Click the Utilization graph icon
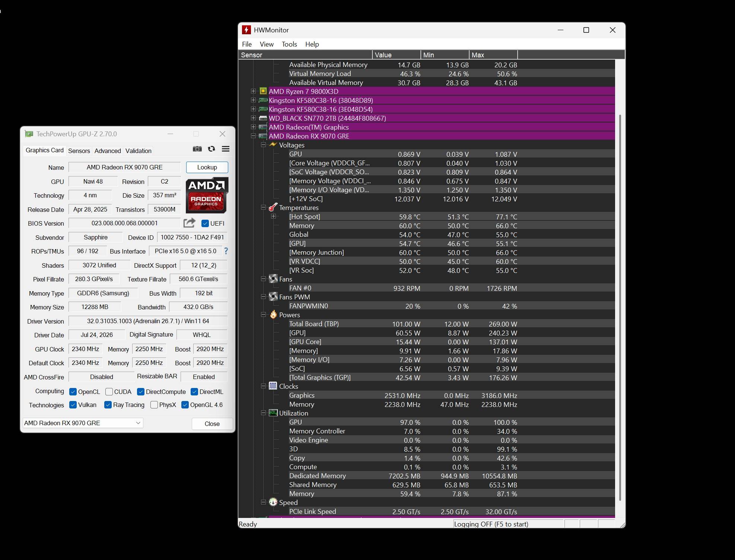This screenshot has width=735, height=560. pos(273,413)
